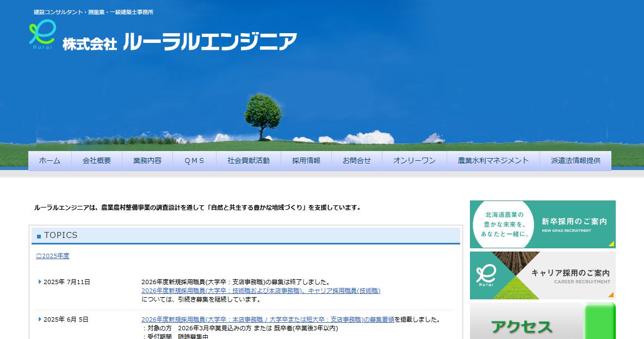644x339 pixels.
Task: Follow the □2025年度 link
Action: click(53, 256)
